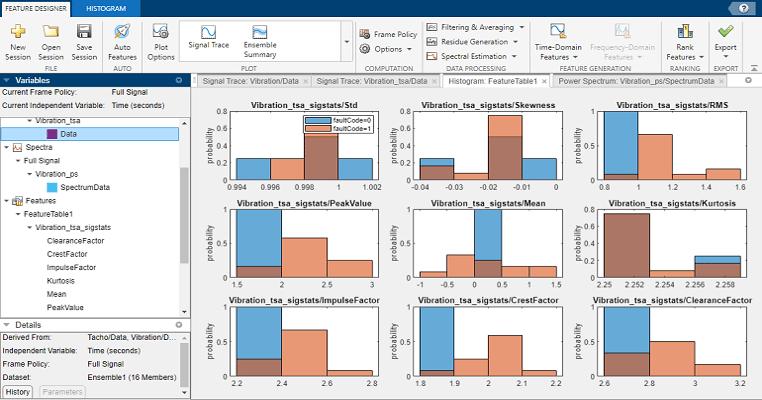
Task: Click the Full Signal tree node
Action: pyautogui.click(x=41, y=160)
